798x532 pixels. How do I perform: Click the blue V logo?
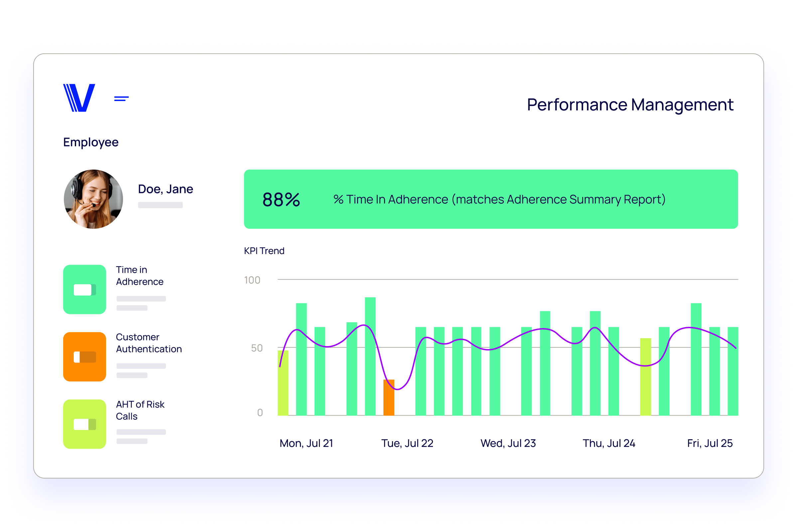[x=79, y=98]
